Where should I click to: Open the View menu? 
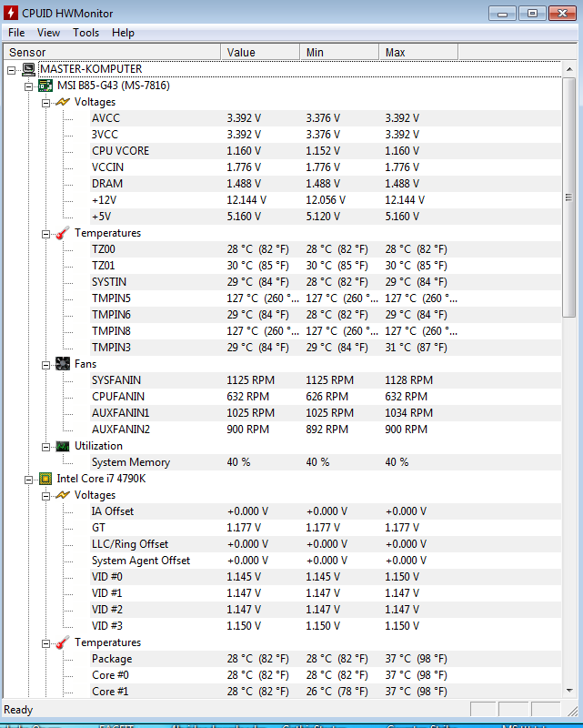[48, 33]
